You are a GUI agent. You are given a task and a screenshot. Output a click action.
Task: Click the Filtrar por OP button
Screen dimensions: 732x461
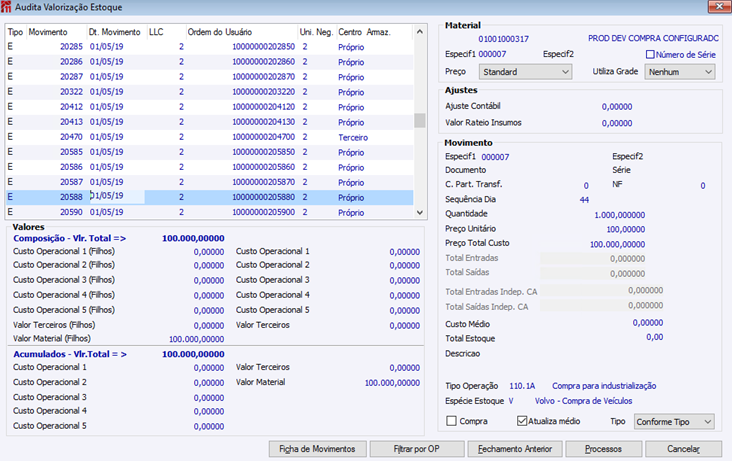(x=417, y=449)
